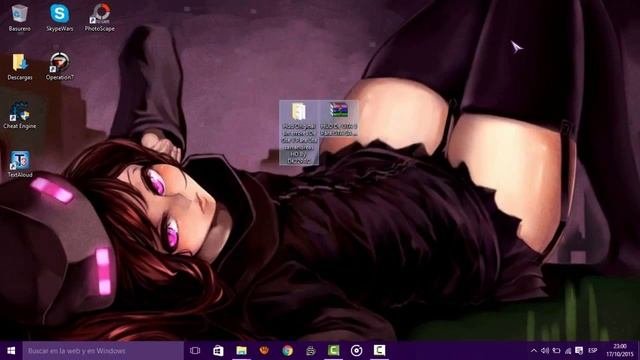Open the Windows Store taskbar icon

[218, 351]
